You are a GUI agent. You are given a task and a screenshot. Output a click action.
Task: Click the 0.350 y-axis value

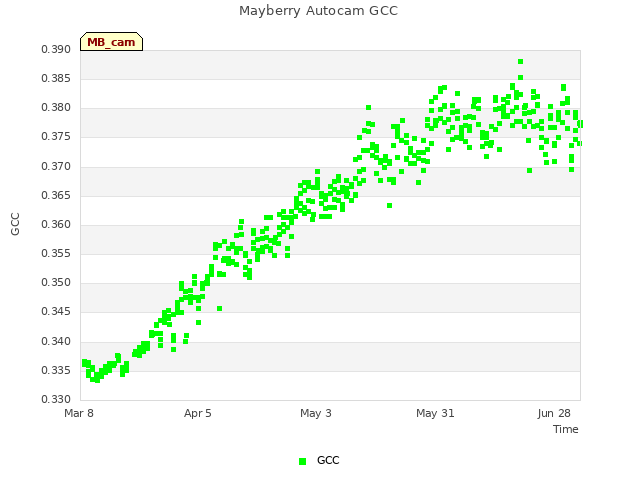coord(56,282)
